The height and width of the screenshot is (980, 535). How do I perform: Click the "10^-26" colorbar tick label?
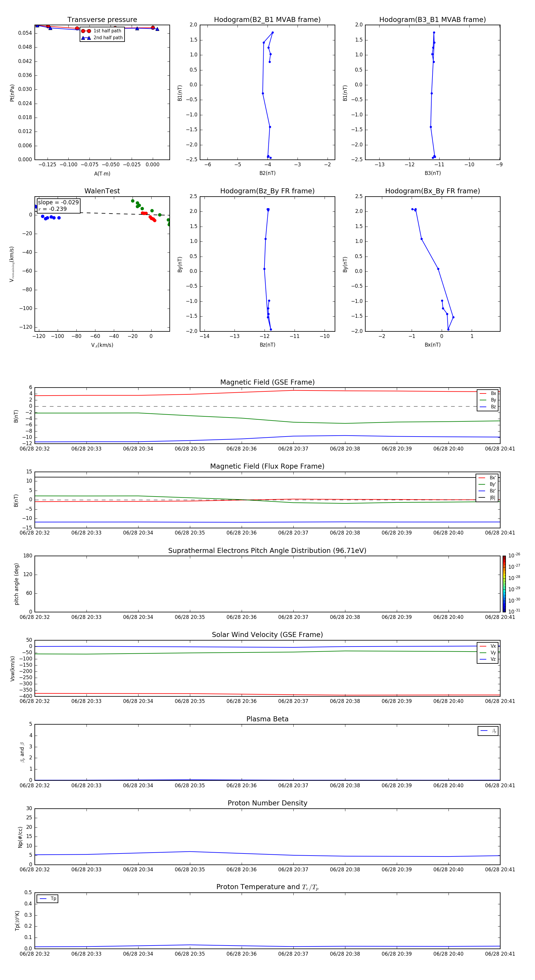pyautogui.click(x=514, y=555)
